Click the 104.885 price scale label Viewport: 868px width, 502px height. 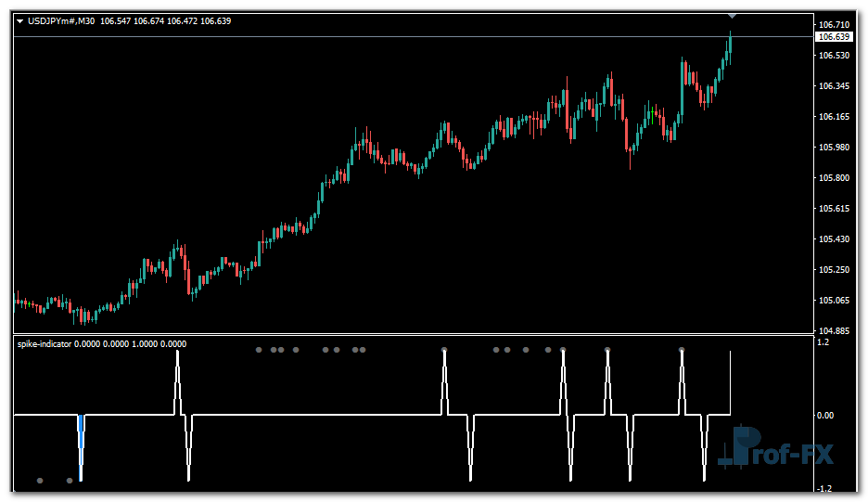click(832, 330)
